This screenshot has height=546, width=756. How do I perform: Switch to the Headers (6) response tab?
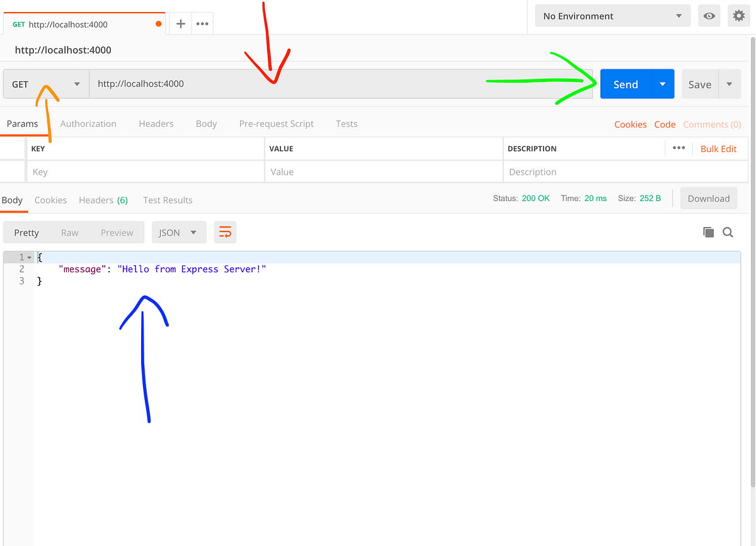(103, 200)
